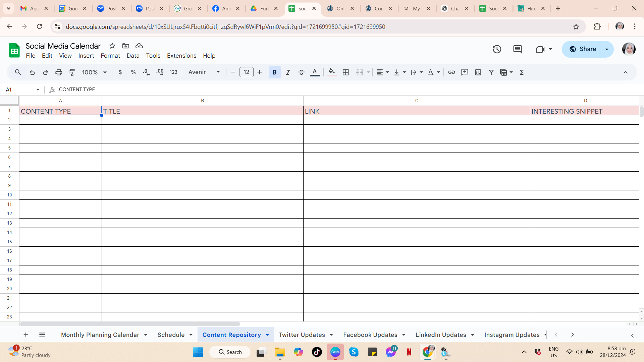
Task: Click the Share button
Action: click(x=582, y=49)
